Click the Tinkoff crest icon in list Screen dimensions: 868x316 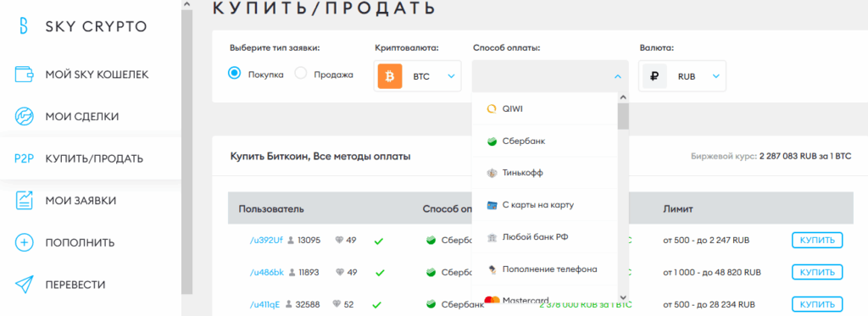(x=491, y=173)
